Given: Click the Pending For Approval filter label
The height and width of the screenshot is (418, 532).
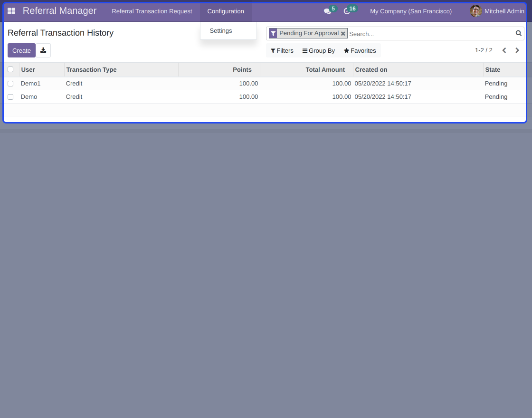Looking at the screenshot, I should point(309,33).
